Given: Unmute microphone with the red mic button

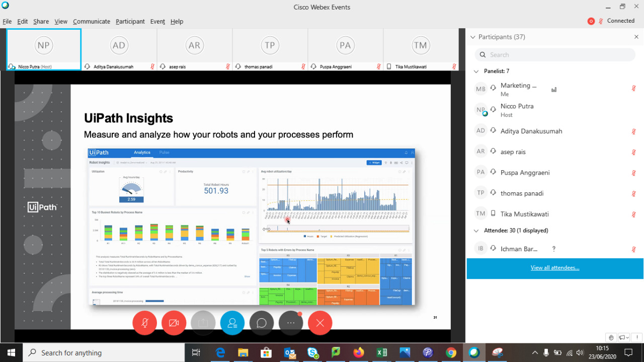Looking at the screenshot, I should click(x=144, y=323).
